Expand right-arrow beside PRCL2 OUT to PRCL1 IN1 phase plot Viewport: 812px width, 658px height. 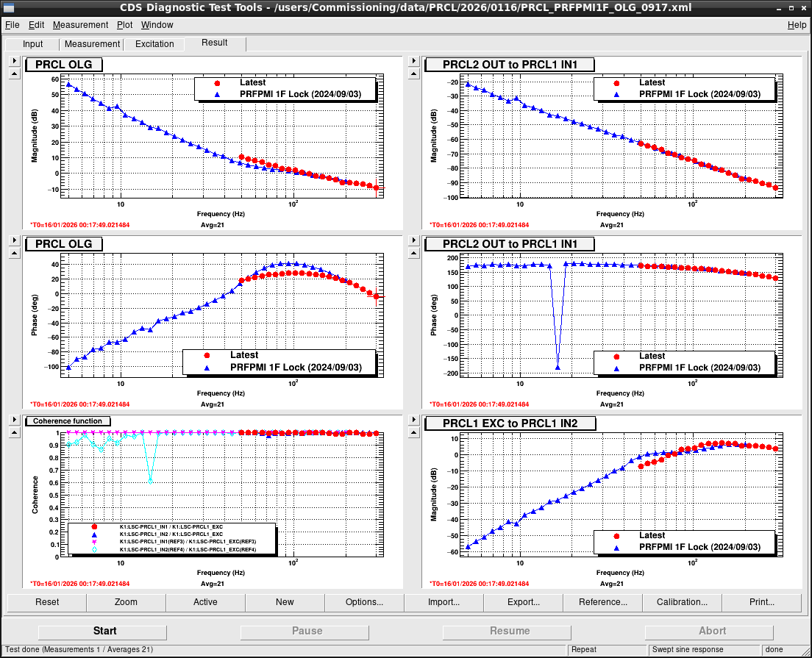tap(413, 240)
